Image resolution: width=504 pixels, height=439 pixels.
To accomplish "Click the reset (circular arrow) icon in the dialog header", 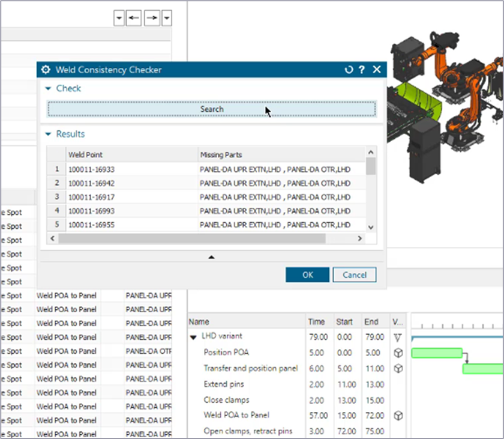I will (349, 69).
